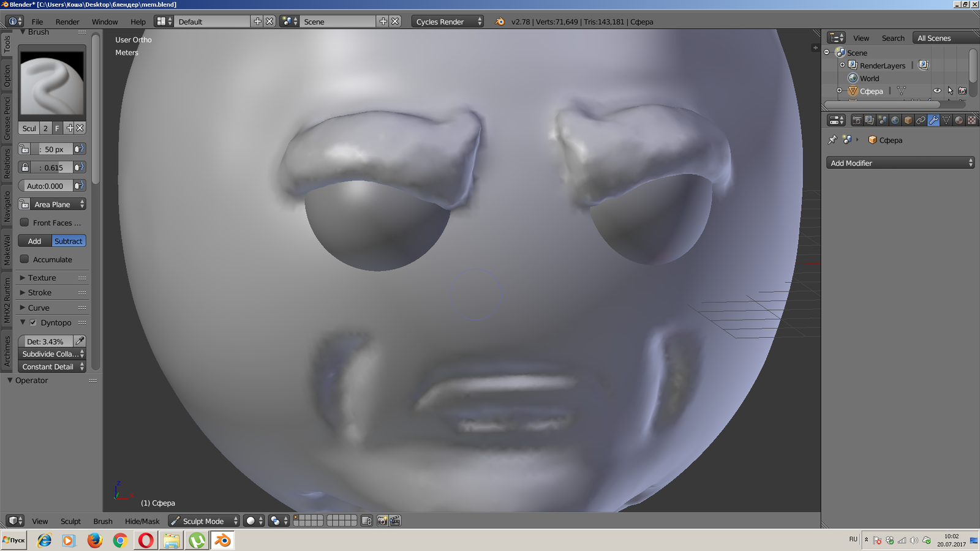This screenshot has width=980, height=551.
Task: Open the Add Modifier dropdown
Action: tap(900, 163)
